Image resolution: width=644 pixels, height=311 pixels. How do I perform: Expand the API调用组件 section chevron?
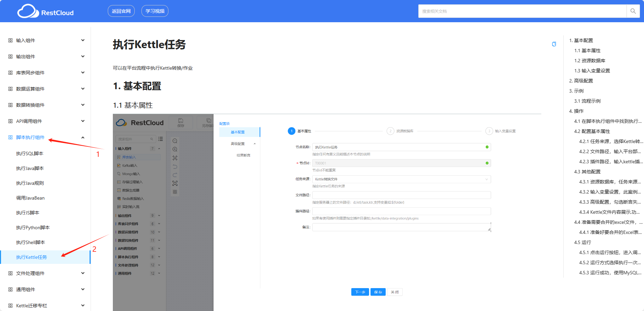tap(83, 121)
